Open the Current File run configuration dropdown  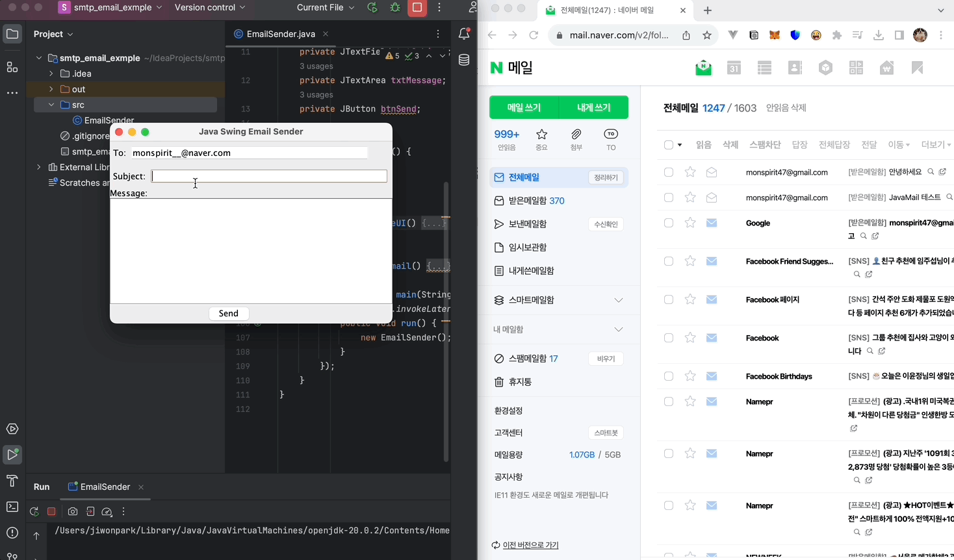326,8
